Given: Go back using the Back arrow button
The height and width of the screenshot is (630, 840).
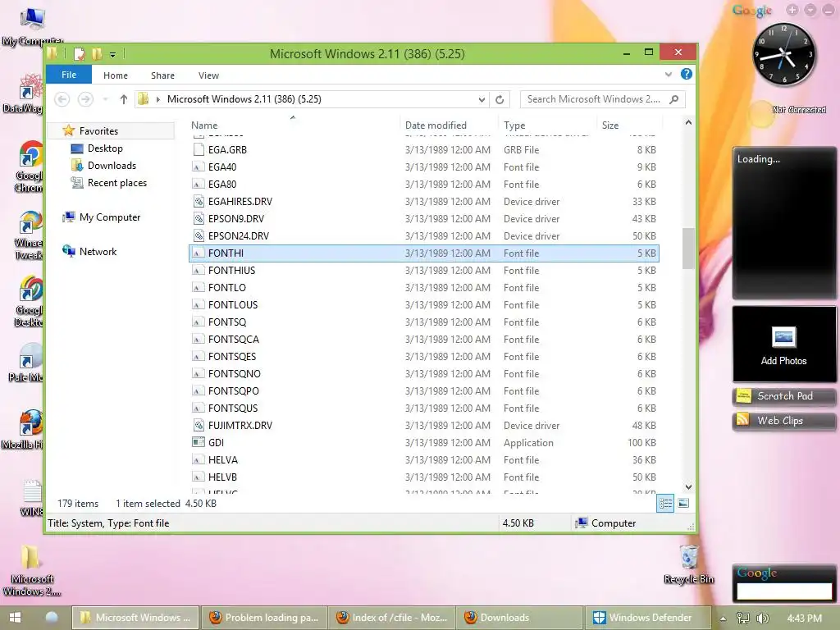Looking at the screenshot, I should (62, 99).
